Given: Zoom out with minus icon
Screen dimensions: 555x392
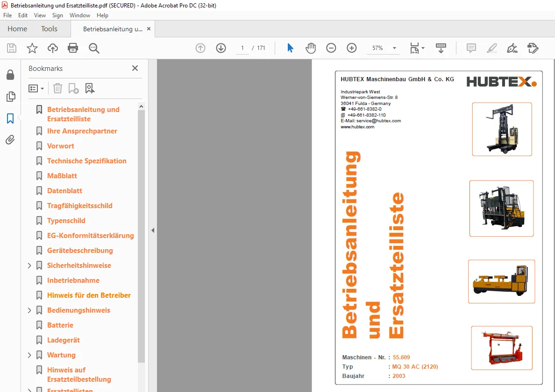Looking at the screenshot, I should pos(331,48).
